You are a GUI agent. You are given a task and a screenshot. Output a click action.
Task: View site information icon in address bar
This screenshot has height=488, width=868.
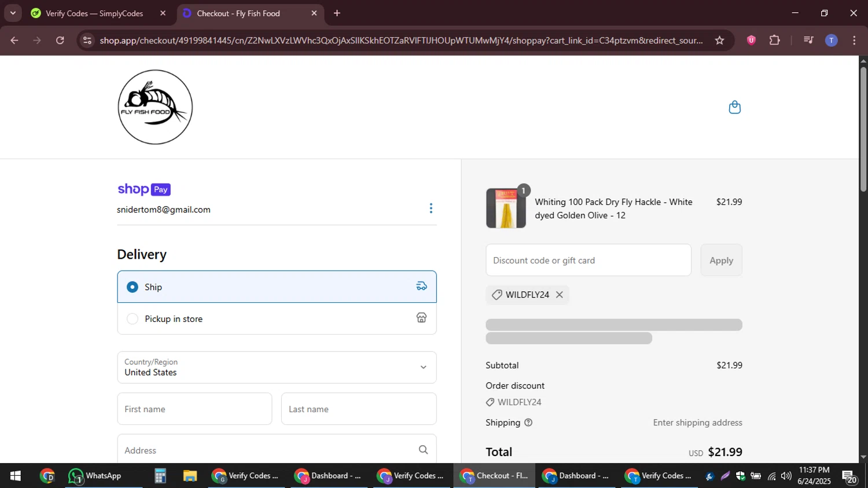(x=87, y=40)
